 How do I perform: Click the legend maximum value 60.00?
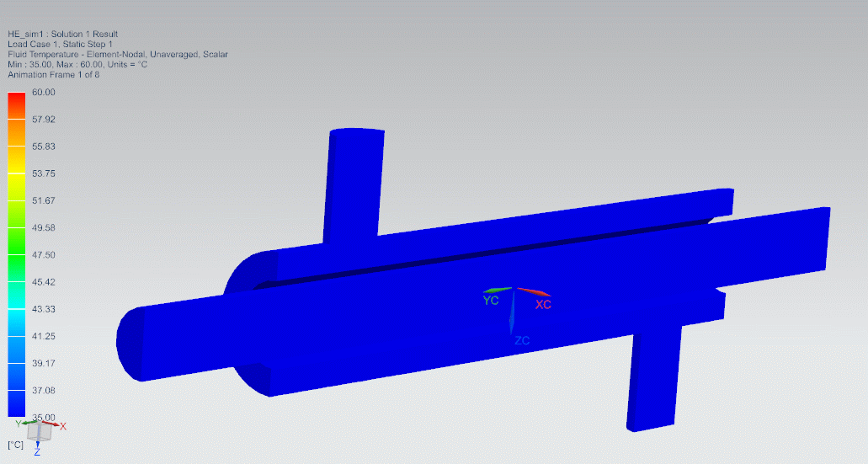(x=43, y=92)
